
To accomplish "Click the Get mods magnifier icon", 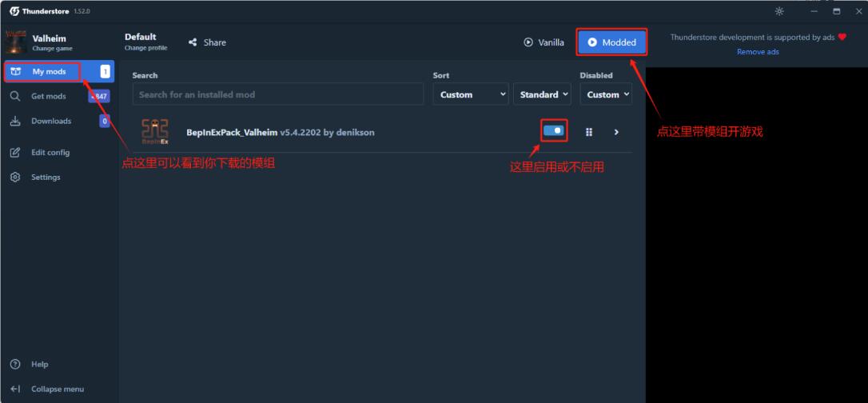I will point(15,96).
